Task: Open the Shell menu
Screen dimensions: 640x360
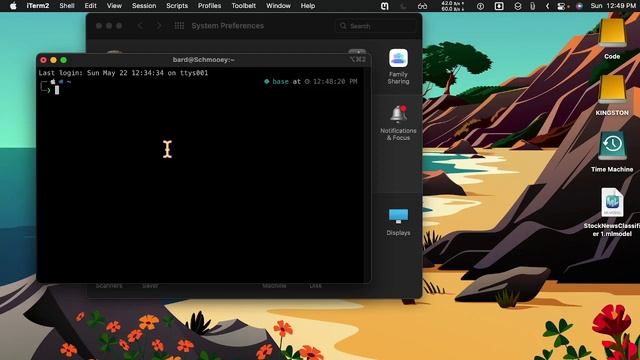Action: pos(67,6)
